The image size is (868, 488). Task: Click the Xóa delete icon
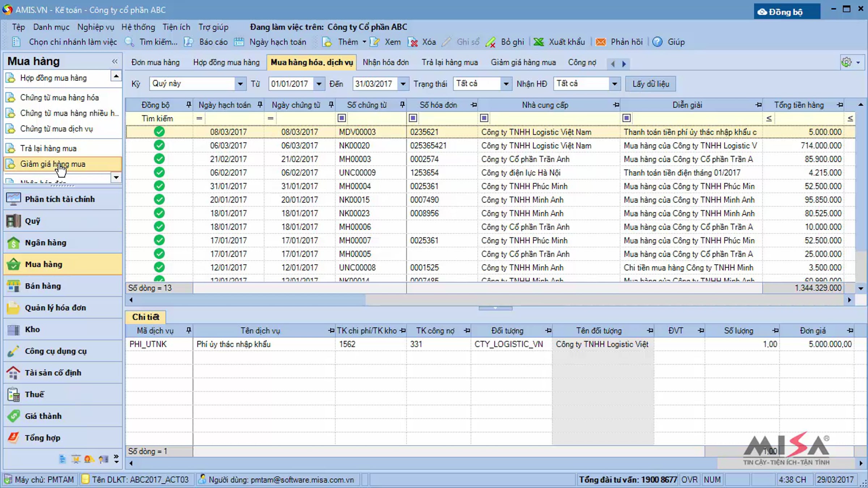coord(413,42)
